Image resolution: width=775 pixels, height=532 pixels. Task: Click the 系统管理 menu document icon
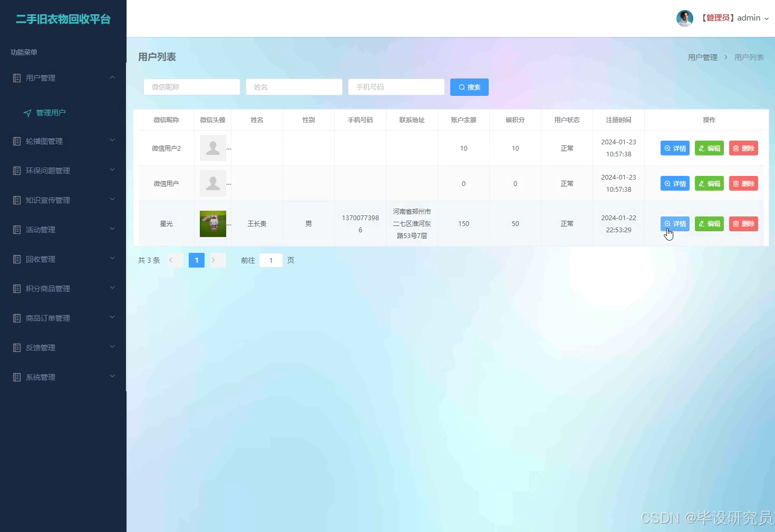pos(17,377)
